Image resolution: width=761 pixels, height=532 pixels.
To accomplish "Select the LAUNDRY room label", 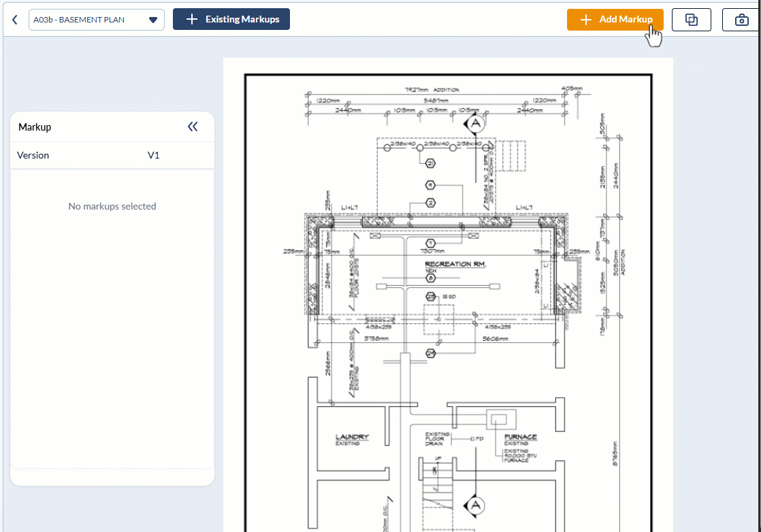I will click(352, 437).
